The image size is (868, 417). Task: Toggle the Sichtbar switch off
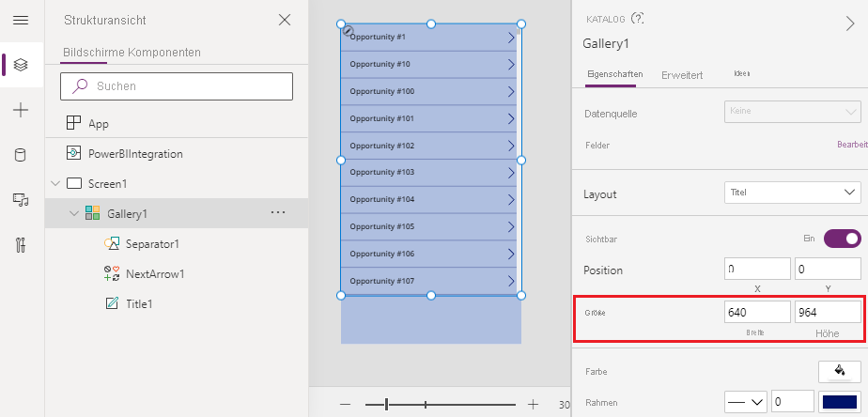[x=842, y=239]
